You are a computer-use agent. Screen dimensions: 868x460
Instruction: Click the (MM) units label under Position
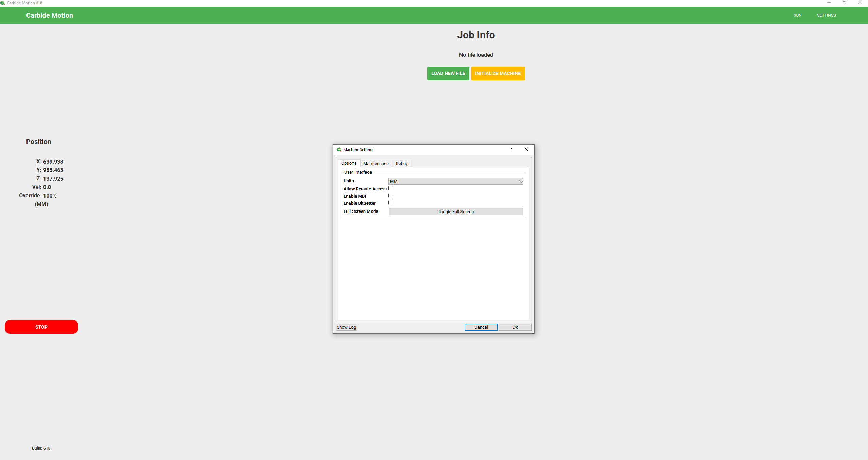pyautogui.click(x=41, y=204)
